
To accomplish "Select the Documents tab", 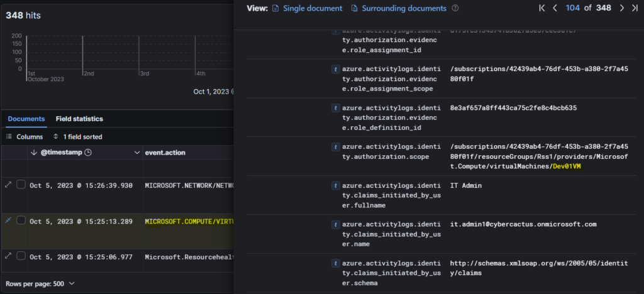I will [26, 119].
